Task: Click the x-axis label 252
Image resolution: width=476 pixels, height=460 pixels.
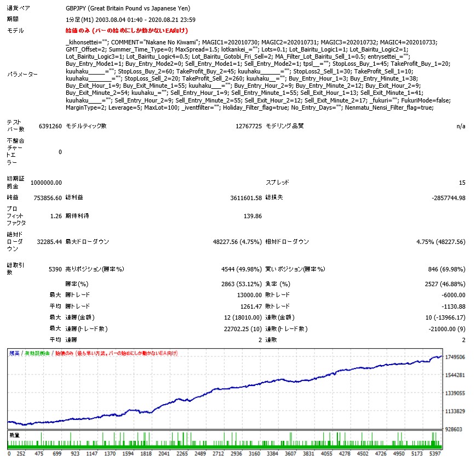Action: pos(21,453)
